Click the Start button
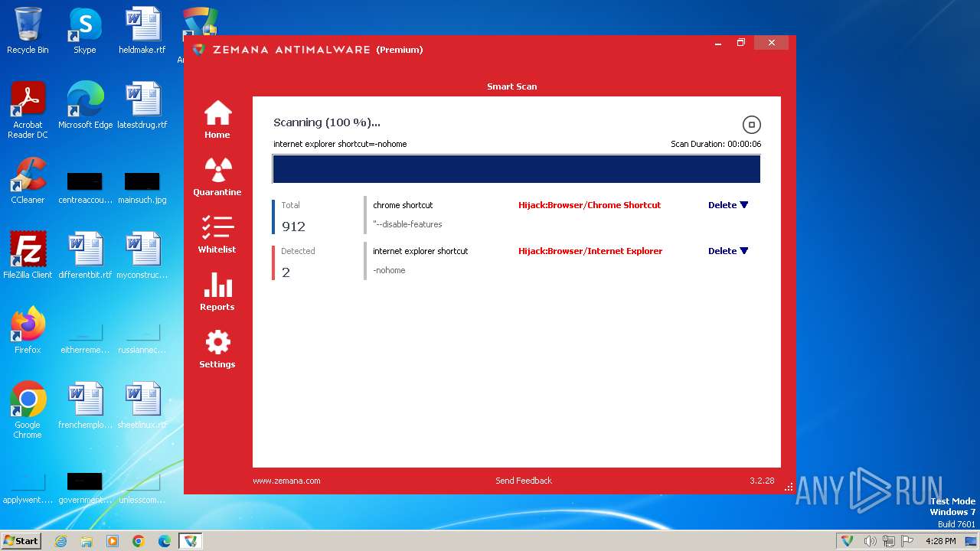 (21, 540)
